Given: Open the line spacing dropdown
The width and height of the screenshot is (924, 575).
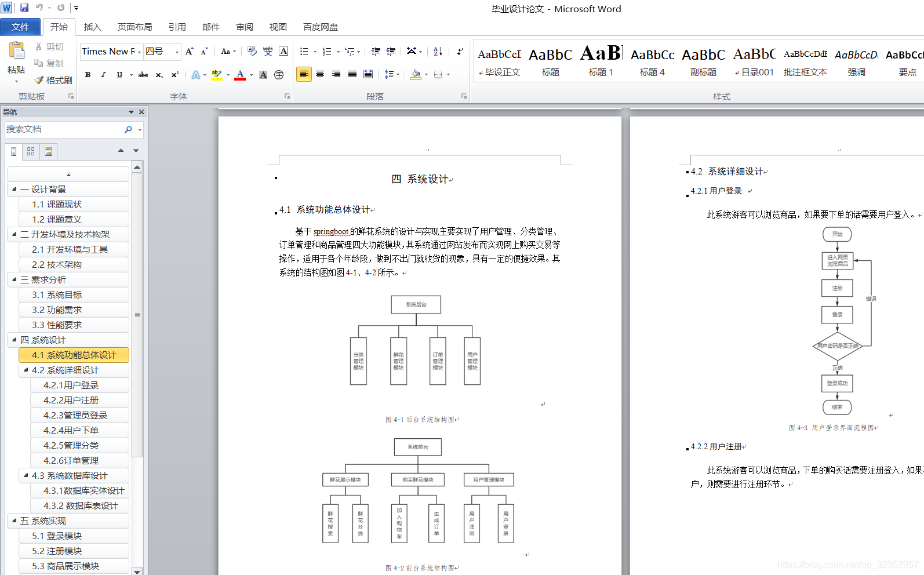Looking at the screenshot, I should (x=392, y=75).
